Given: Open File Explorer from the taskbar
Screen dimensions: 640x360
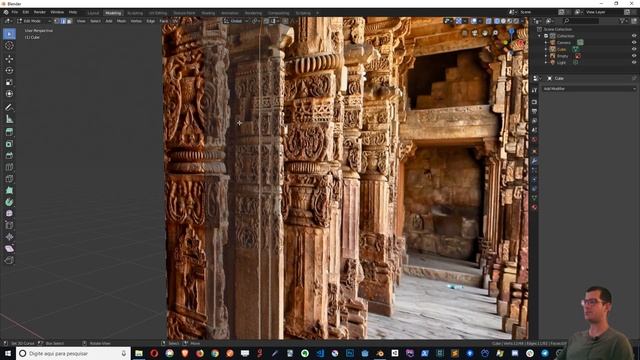Looking at the screenshot, I should 139,353.
